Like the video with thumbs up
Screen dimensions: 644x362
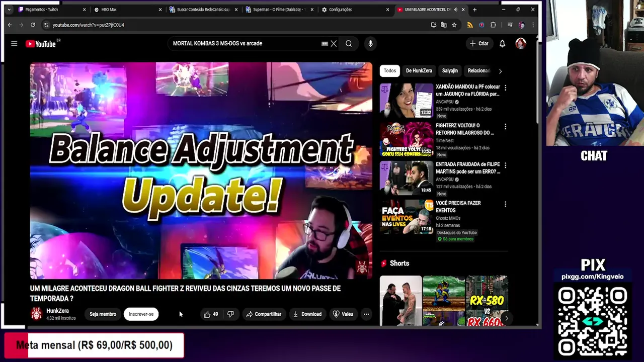pyautogui.click(x=211, y=314)
